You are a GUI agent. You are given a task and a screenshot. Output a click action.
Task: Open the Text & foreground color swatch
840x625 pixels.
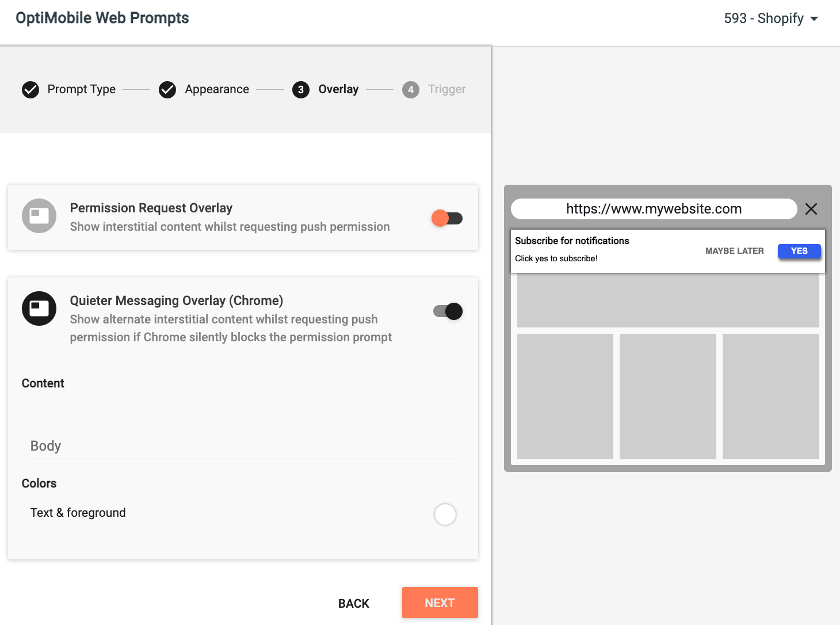tap(445, 515)
